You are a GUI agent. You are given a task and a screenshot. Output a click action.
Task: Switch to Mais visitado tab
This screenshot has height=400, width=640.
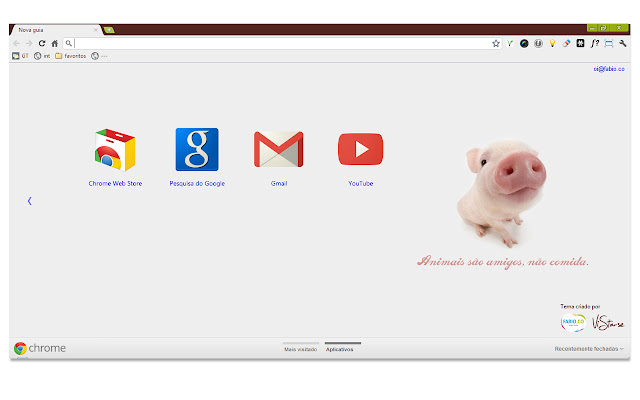click(x=301, y=349)
